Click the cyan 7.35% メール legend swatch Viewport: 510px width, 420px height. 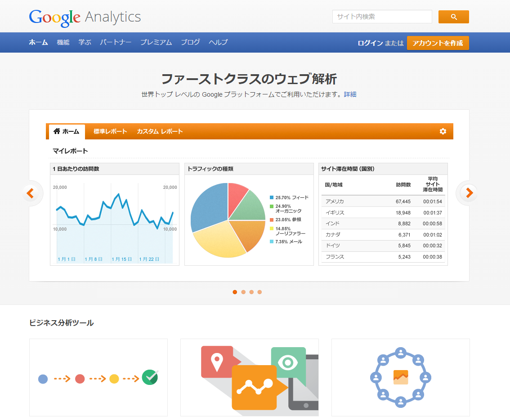[x=272, y=241]
